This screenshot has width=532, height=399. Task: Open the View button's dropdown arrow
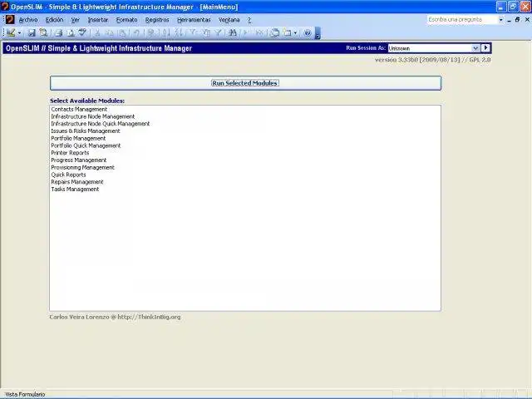(x=19, y=33)
